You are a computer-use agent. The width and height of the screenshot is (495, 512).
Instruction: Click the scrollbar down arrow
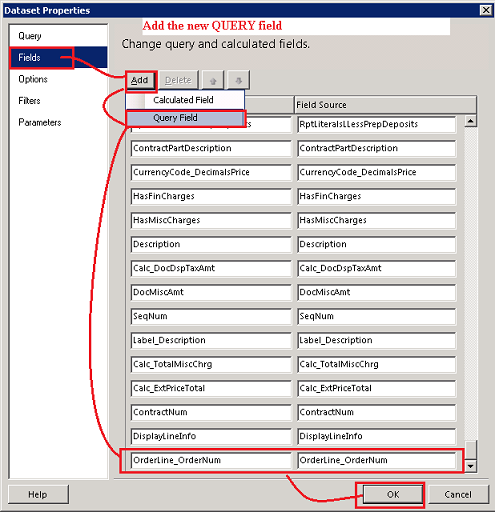point(470,466)
